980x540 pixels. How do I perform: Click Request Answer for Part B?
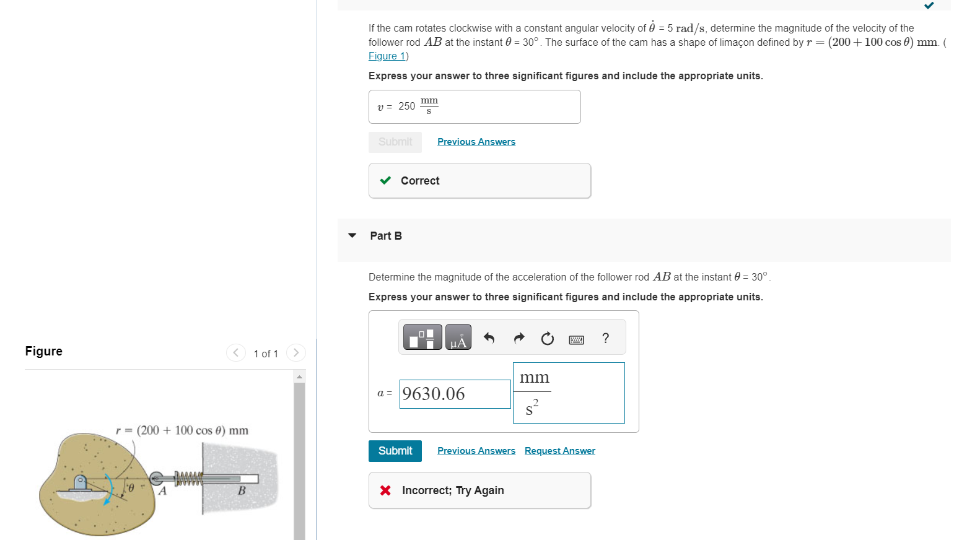pos(559,450)
